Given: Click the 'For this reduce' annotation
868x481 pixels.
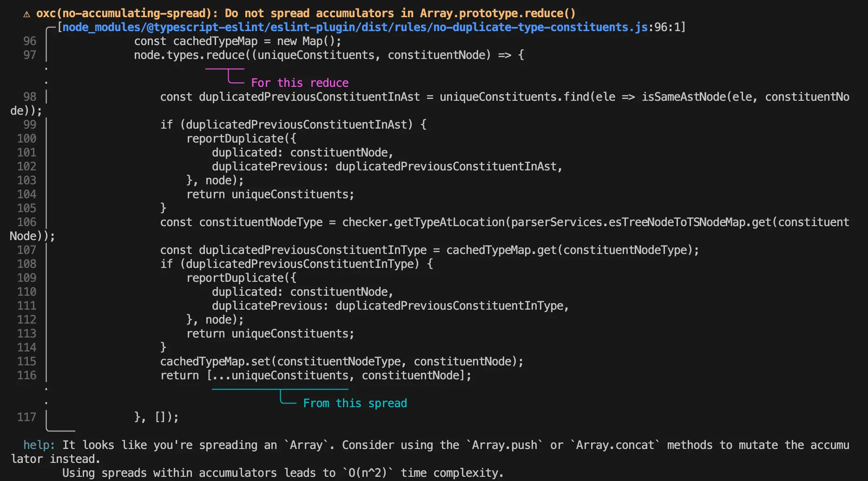Looking at the screenshot, I should pyautogui.click(x=299, y=83).
